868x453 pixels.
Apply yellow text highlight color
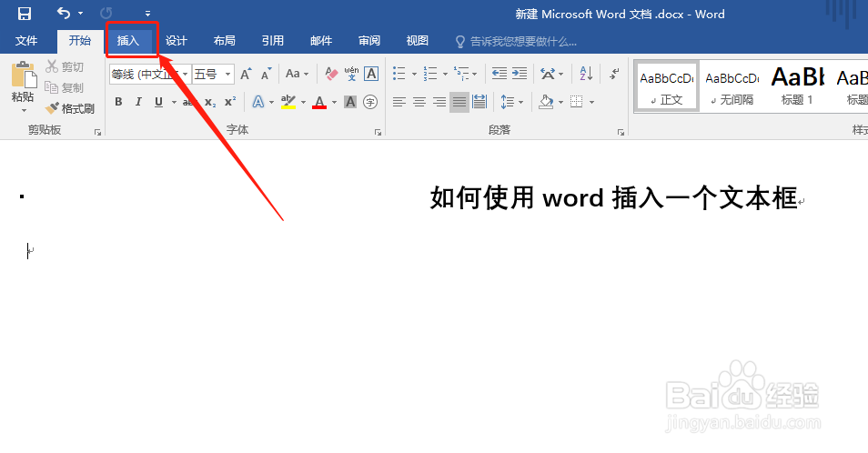[288, 102]
